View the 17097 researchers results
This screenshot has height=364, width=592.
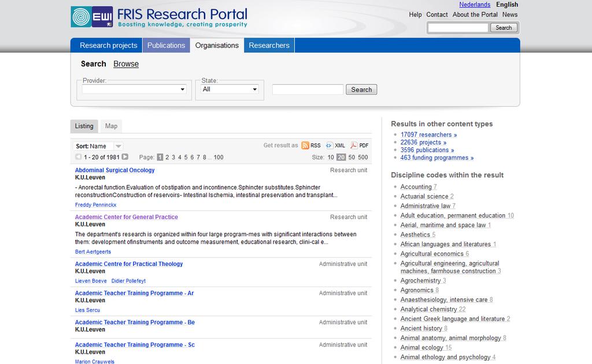click(x=428, y=135)
